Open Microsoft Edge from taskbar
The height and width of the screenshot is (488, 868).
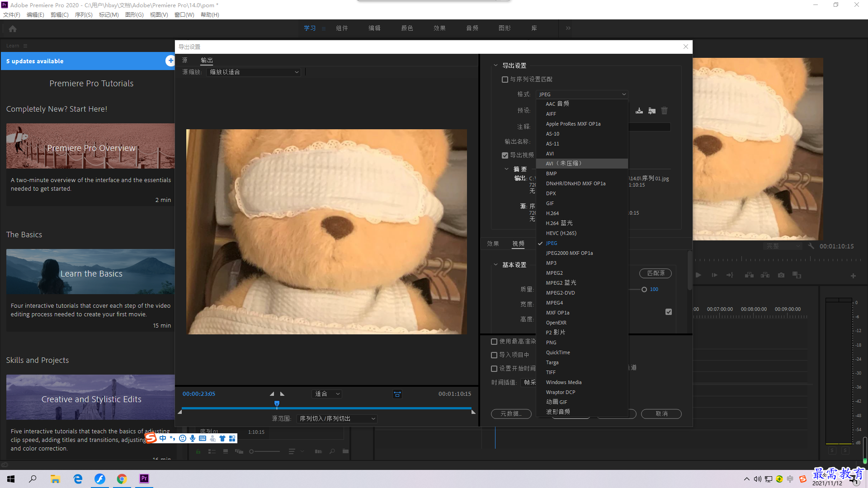78,479
